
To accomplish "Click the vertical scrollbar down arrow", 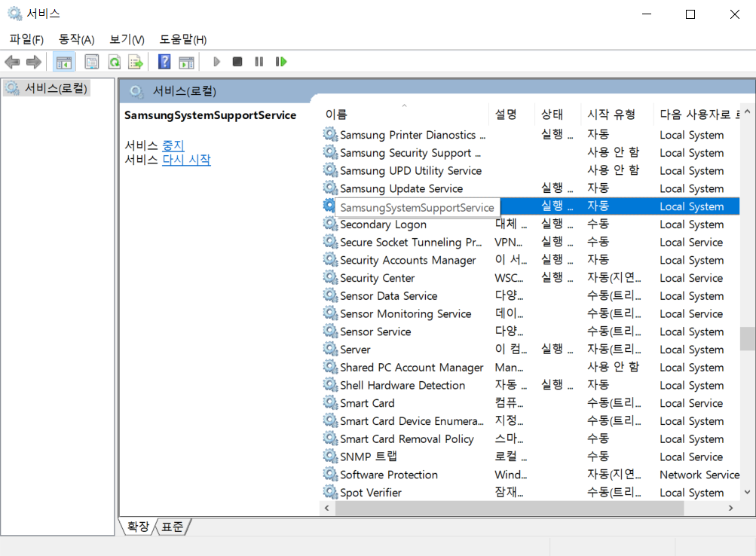I will pyautogui.click(x=747, y=492).
